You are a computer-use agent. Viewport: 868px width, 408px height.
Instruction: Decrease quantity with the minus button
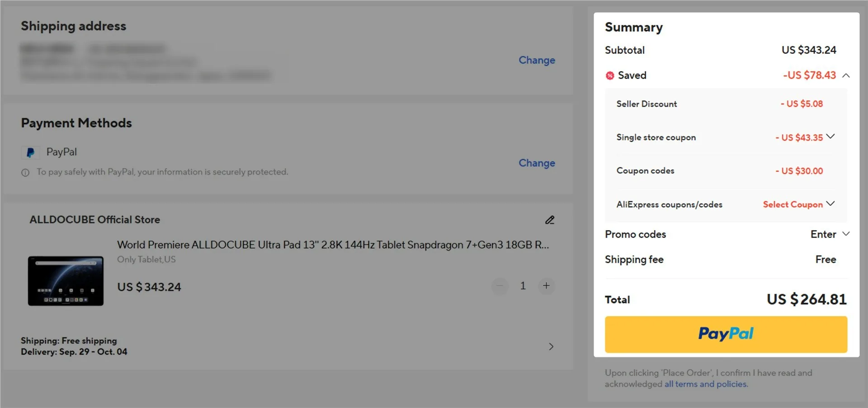pyautogui.click(x=500, y=286)
